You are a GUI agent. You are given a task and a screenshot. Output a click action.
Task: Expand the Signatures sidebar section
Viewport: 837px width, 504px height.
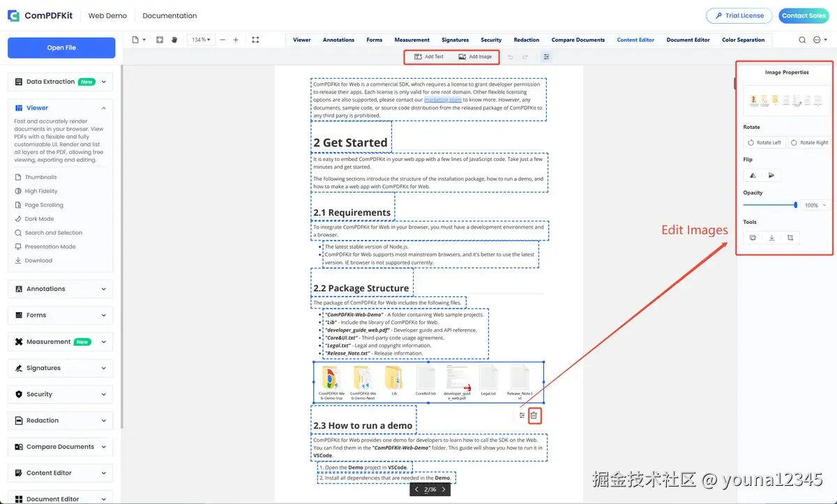[x=60, y=368]
